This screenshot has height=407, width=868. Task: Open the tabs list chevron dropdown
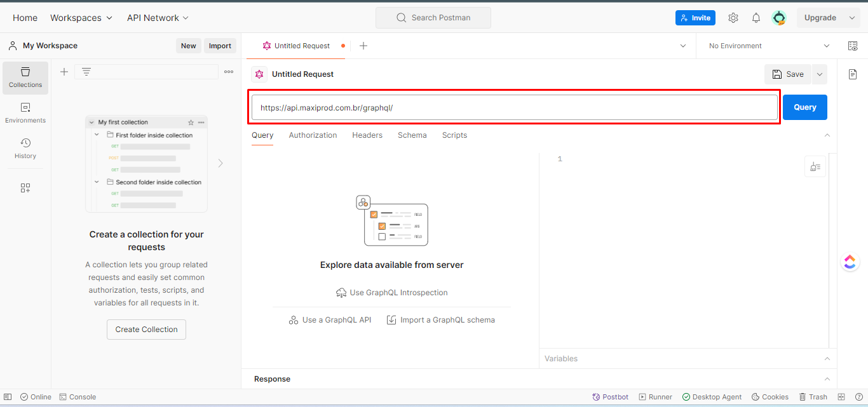(x=683, y=46)
